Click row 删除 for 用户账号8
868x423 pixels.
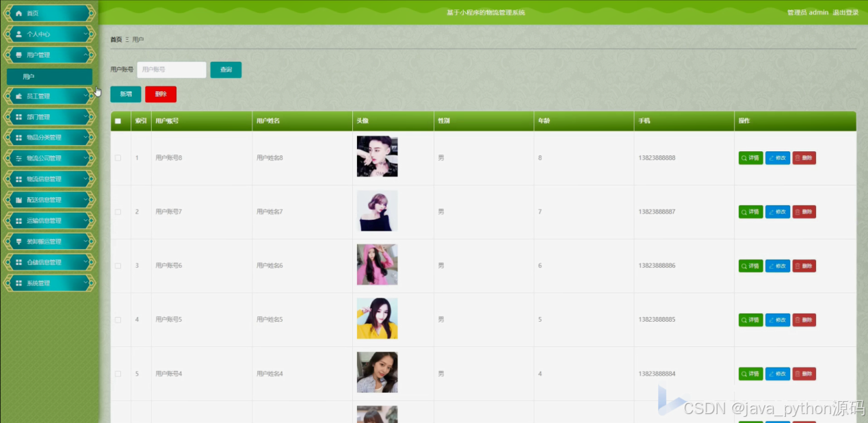pyautogui.click(x=804, y=158)
